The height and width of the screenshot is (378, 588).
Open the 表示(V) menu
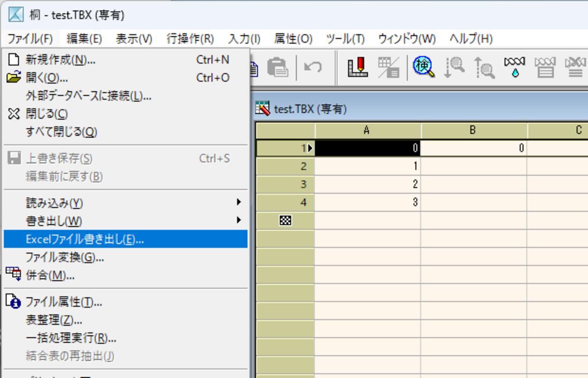pyautogui.click(x=134, y=39)
